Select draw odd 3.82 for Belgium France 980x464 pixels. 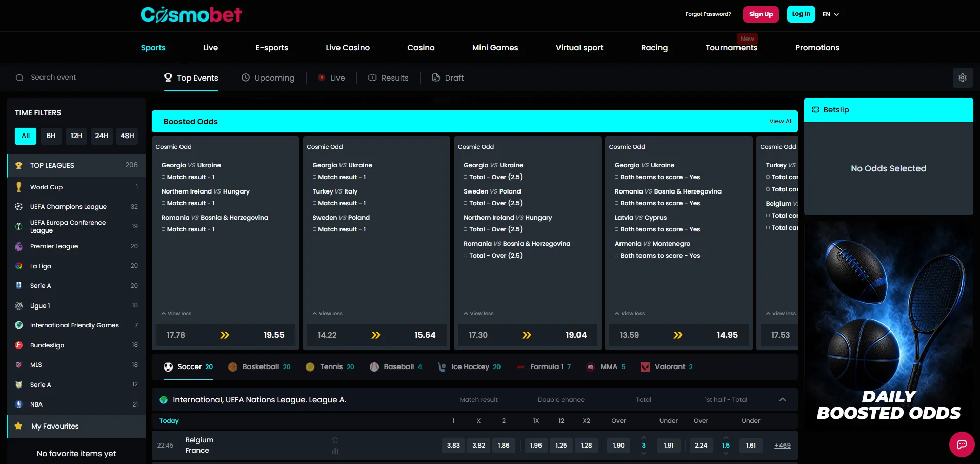click(x=478, y=446)
